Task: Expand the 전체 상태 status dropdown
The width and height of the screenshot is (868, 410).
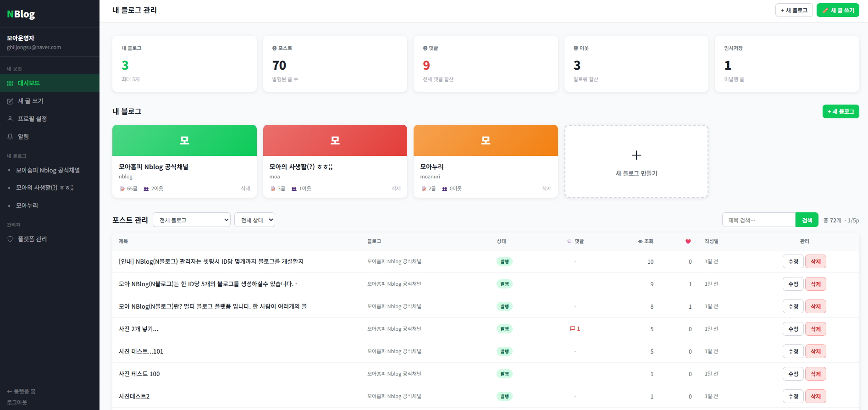Action: [254, 220]
